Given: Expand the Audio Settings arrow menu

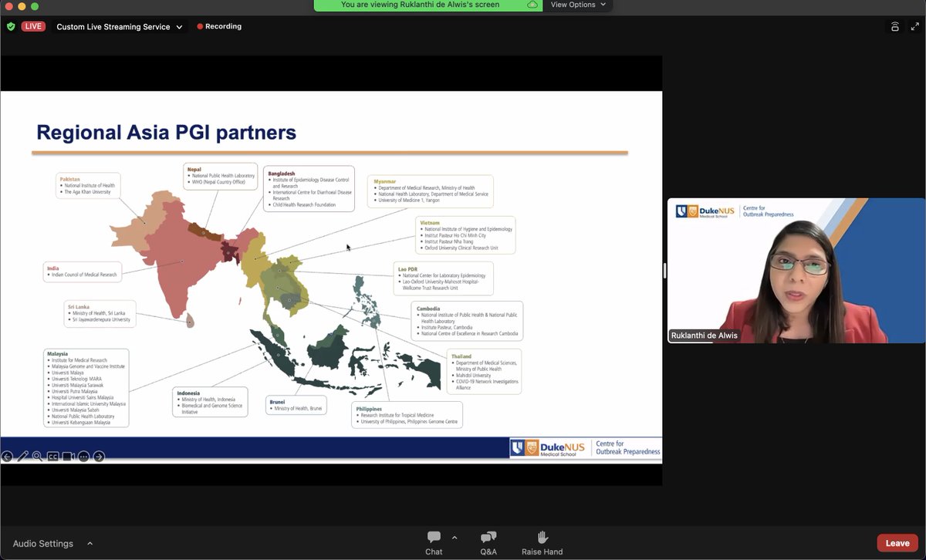Looking at the screenshot, I should click(x=90, y=543).
